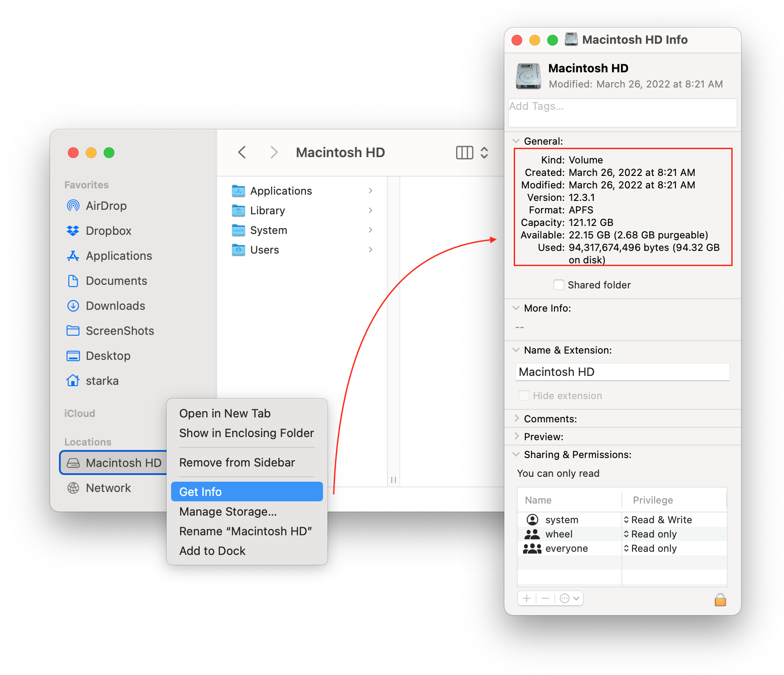Click the large hard drive icon in Info header

click(x=528, y=76)
